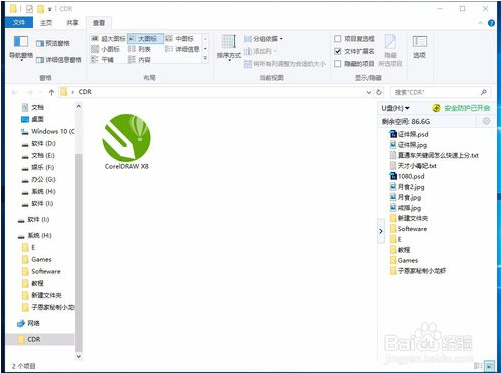Viewport: 501px width, 373px height.
Task: Click navigation tree scroll down arrow
Action: 79,356
